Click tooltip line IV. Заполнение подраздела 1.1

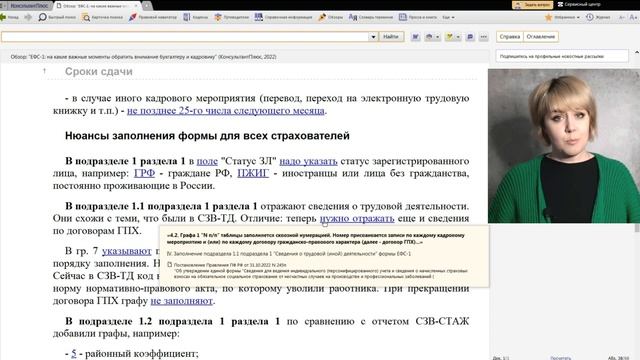[x=289, y=254]
